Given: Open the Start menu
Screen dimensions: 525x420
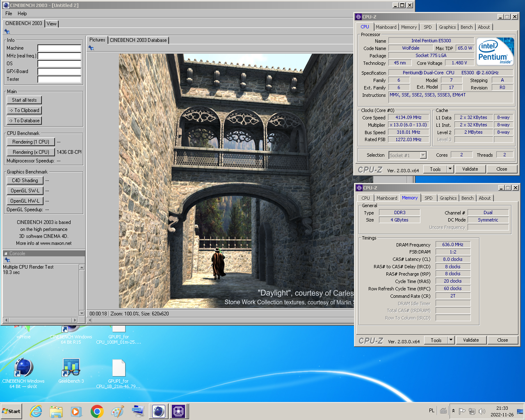Looking at the screenshot, I should point(11,411).
